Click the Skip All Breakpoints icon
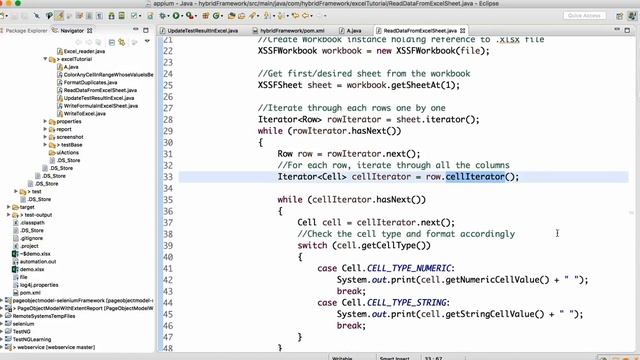Viewport: 640px width, 360px height. 37,16
